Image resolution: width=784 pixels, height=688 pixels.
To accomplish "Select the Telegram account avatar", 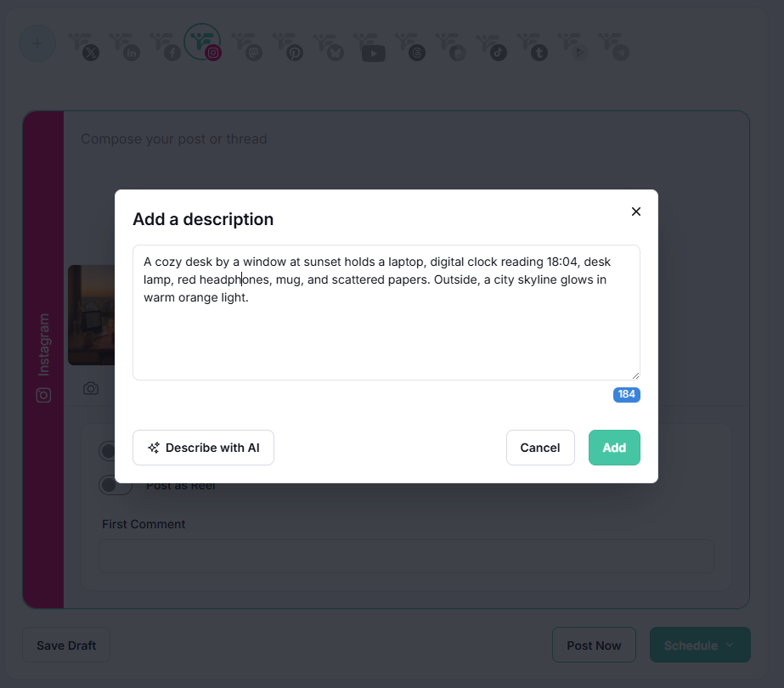I will [614, 46].
